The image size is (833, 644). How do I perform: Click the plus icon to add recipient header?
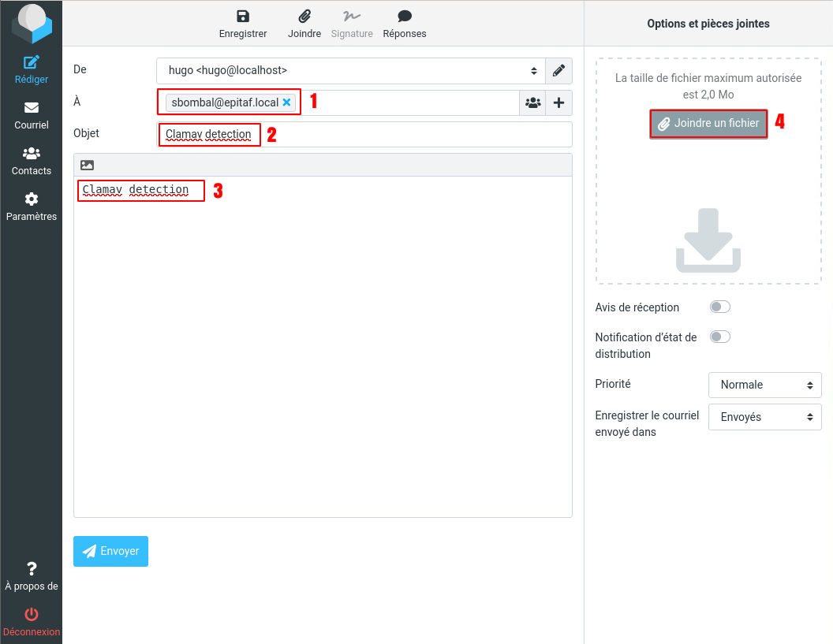coord(559,102)
